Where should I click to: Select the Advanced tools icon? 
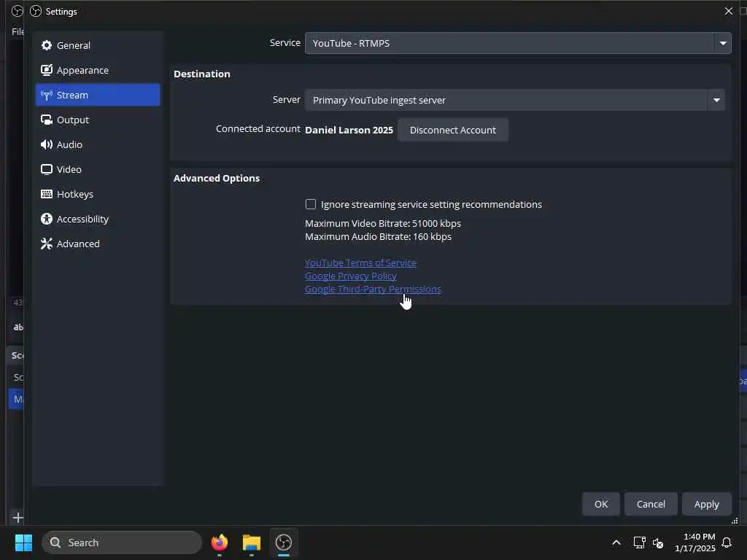(x=47, y=244)
